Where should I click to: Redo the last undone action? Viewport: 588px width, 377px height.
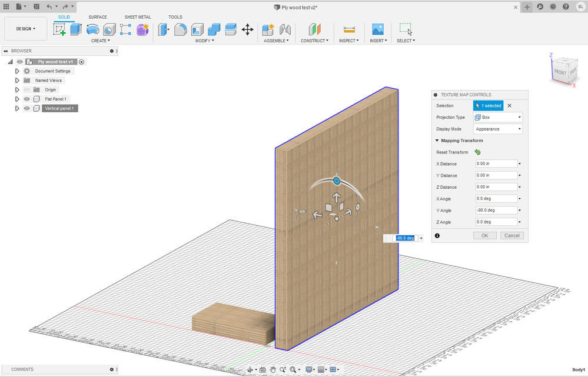(65, 6)
